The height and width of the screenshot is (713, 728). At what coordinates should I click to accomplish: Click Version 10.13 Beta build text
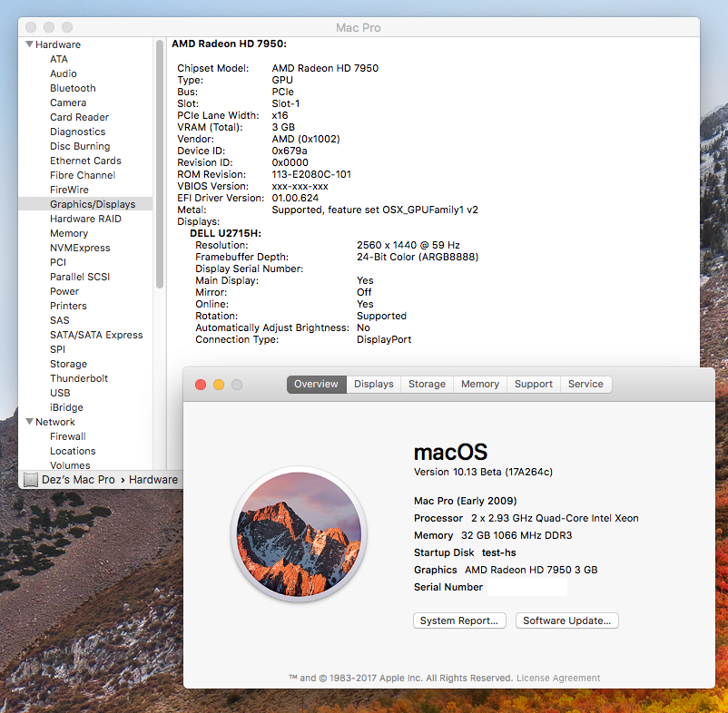(x=483, y=472)
